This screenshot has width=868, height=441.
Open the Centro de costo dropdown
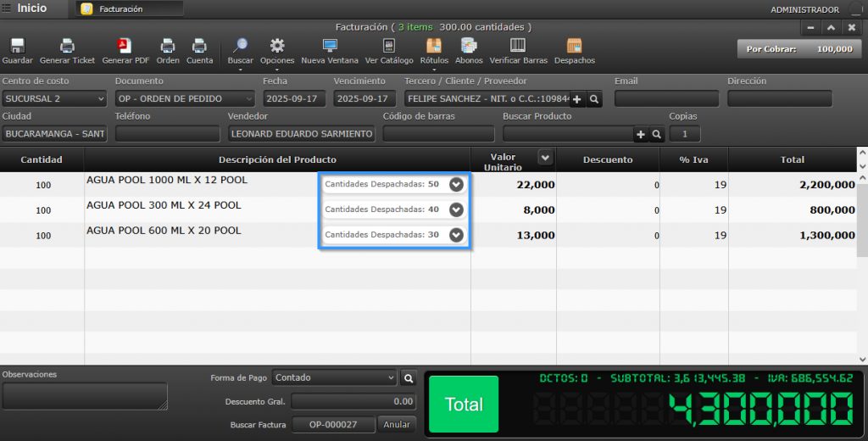(x=54, y=98)
